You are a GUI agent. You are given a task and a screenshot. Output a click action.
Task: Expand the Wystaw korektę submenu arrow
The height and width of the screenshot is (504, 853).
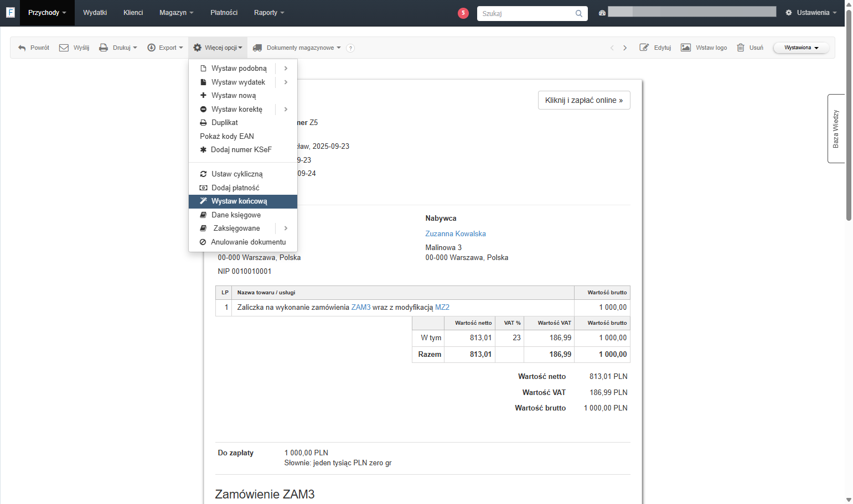[286, 110]
